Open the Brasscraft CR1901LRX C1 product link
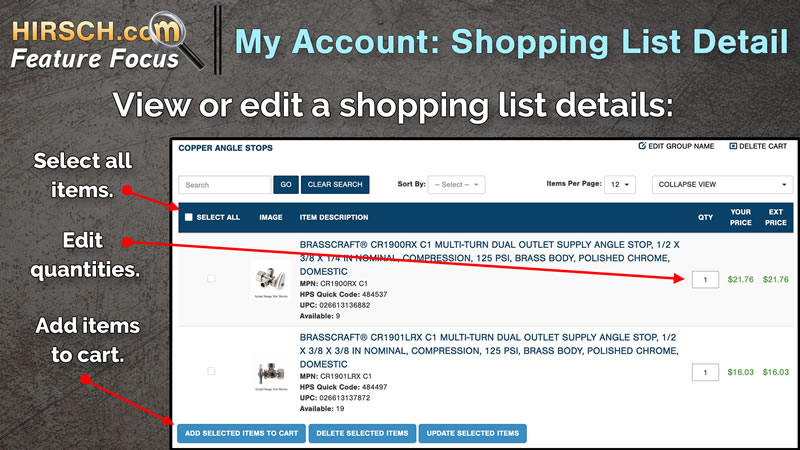The image size is (800, 450). [x=489, y=351]
